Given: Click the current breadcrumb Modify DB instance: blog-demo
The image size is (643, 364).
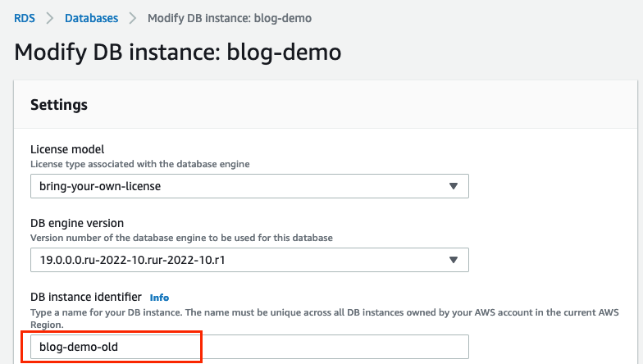Looking at the screenshot, I should pyautogui.click(x=229, y=17).
